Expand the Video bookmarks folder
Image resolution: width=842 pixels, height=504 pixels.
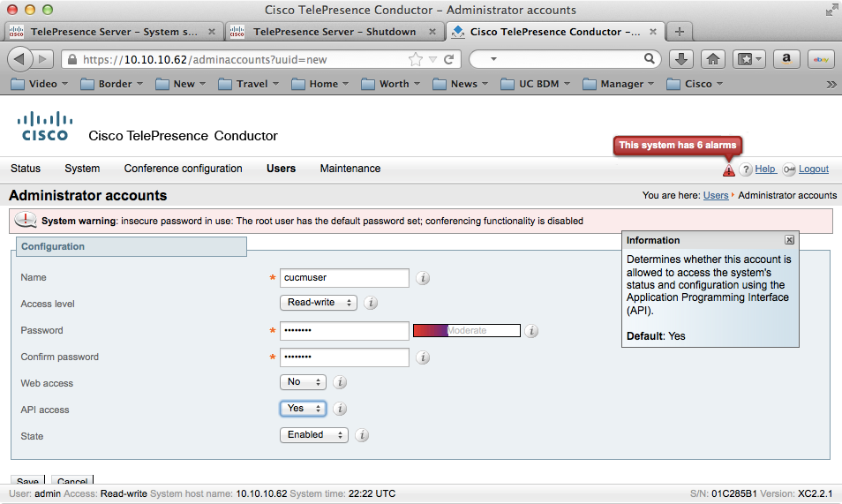tap(40, 84)
